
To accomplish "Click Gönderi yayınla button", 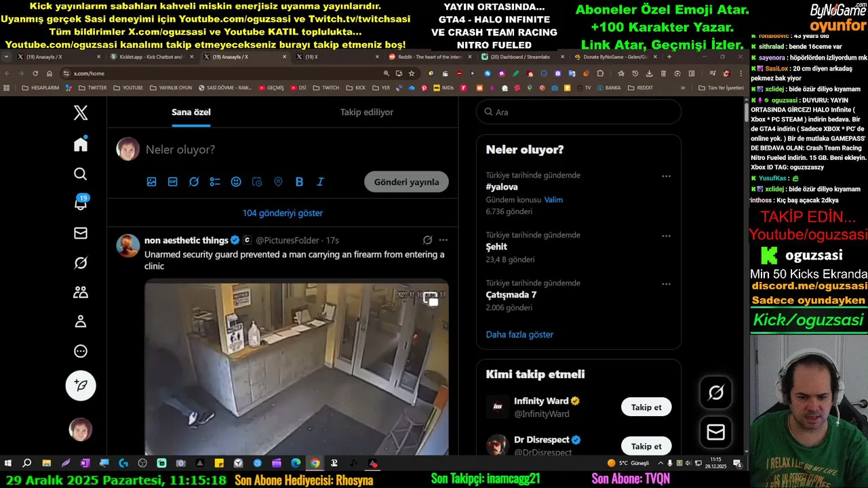I will pyautogui.click(x=406, y=182).
